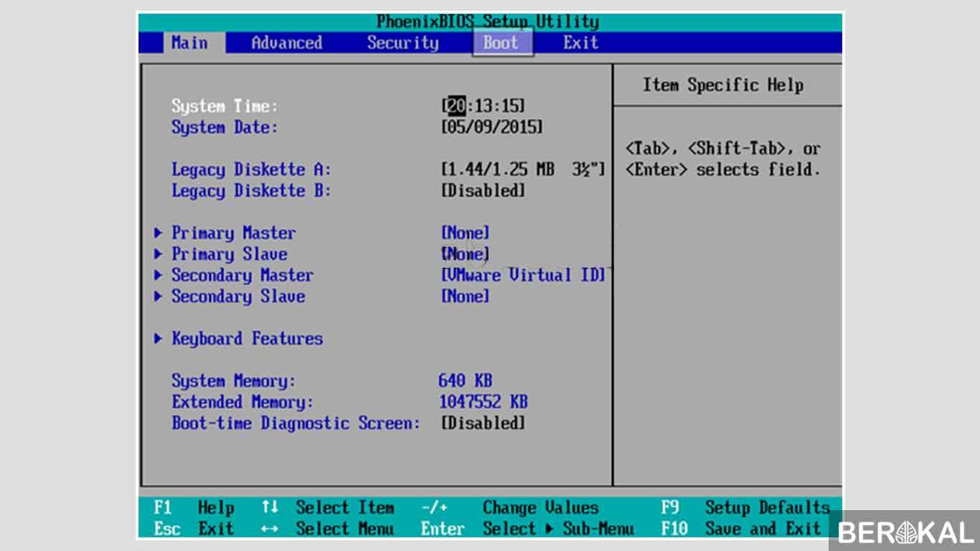Expand the Secondary Slave arrow
The width and height of the screenshot is (980, 551).
pyautogui.click(x=159, y=296)
